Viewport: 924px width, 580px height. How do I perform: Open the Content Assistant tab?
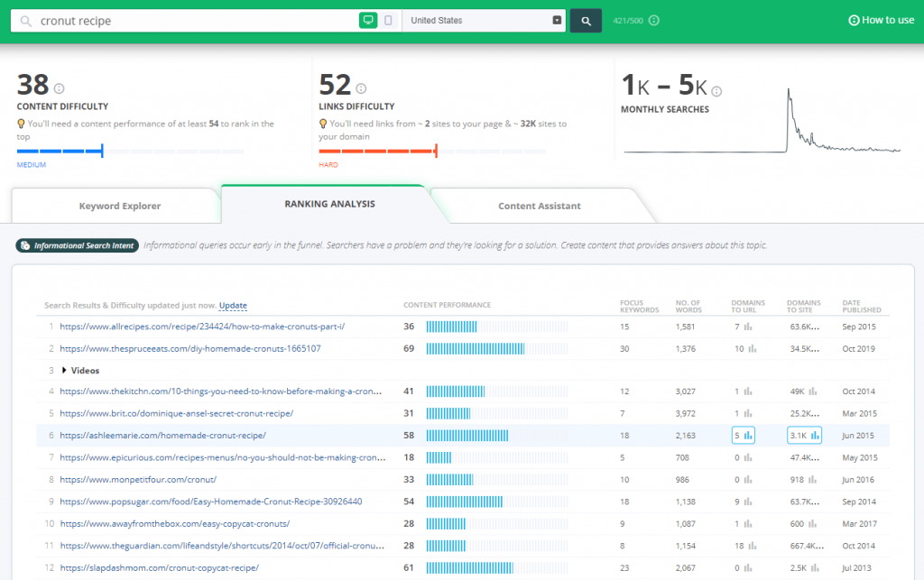tap(540, 206)
